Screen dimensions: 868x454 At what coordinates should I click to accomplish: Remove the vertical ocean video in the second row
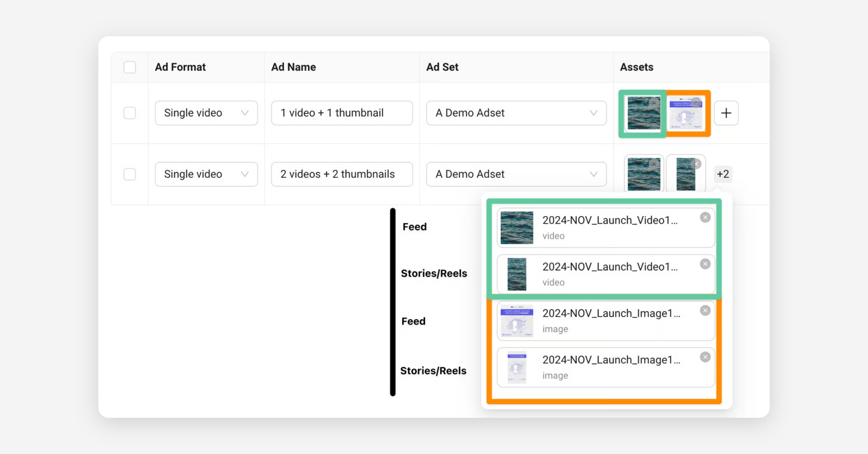[x=696, y=164]
